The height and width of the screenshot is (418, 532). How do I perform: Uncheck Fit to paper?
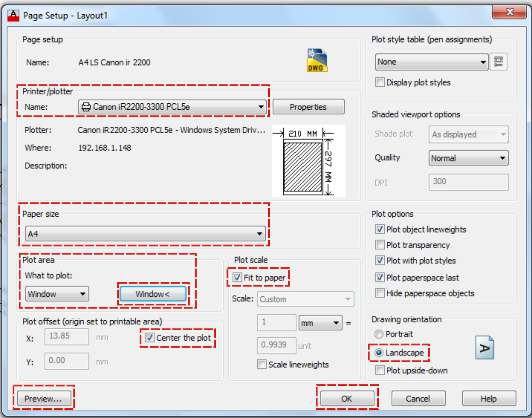(237, 277)
